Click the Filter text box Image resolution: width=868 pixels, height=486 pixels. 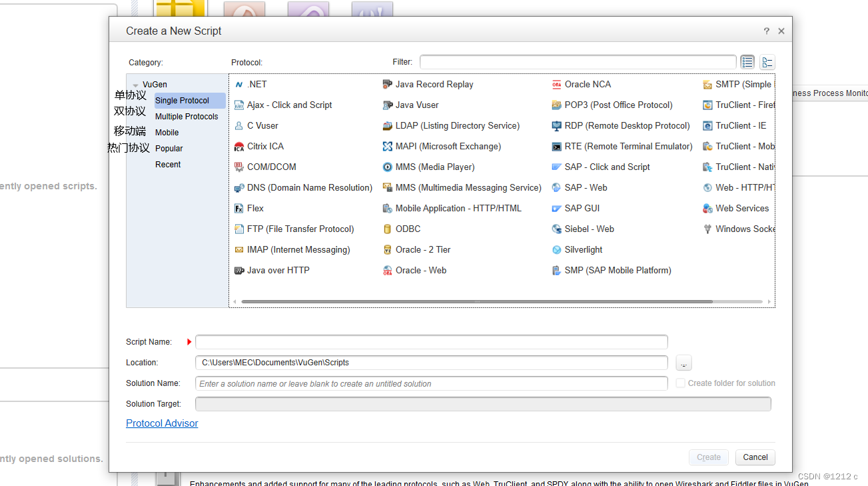click(578, 62)
